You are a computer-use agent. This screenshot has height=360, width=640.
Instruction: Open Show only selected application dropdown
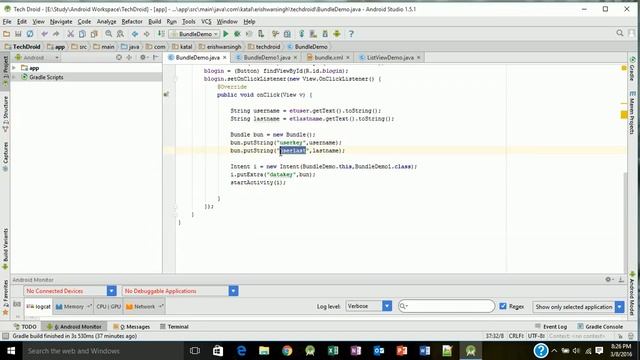click(x=578, y=307)
